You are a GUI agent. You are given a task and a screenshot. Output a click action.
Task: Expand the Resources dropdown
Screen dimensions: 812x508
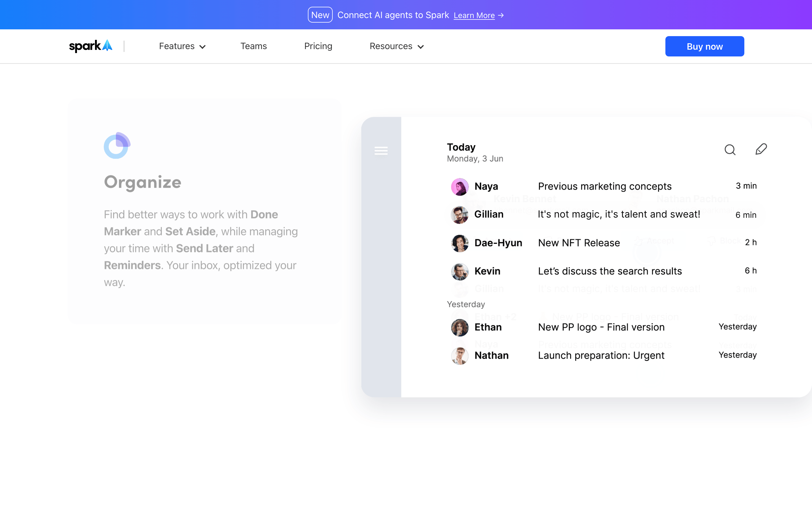coord(397,46)
